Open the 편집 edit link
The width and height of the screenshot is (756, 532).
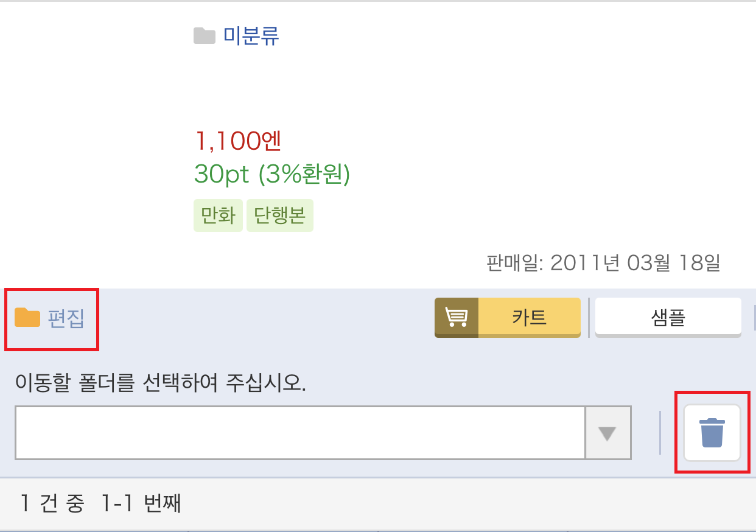click(66, 318)
